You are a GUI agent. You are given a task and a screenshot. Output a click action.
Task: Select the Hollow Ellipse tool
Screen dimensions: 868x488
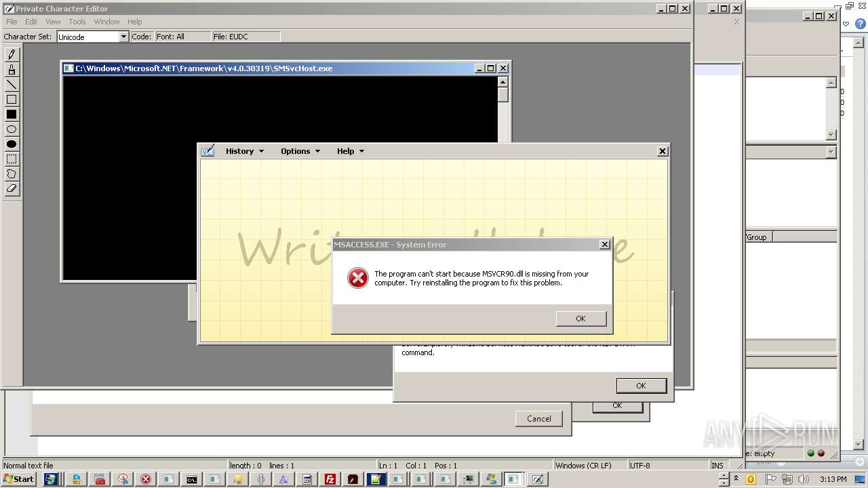pyautogui.click(x=12, y=129)
